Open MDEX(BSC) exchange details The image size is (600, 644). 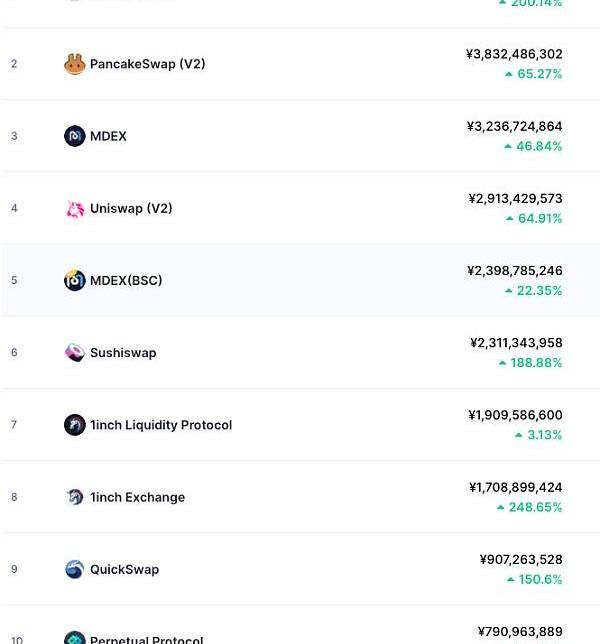point(126,281)
